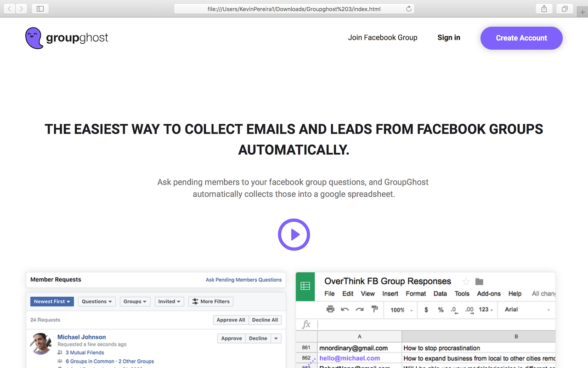Click the Safari address bar
588x368 pixels.
point(294,9)
